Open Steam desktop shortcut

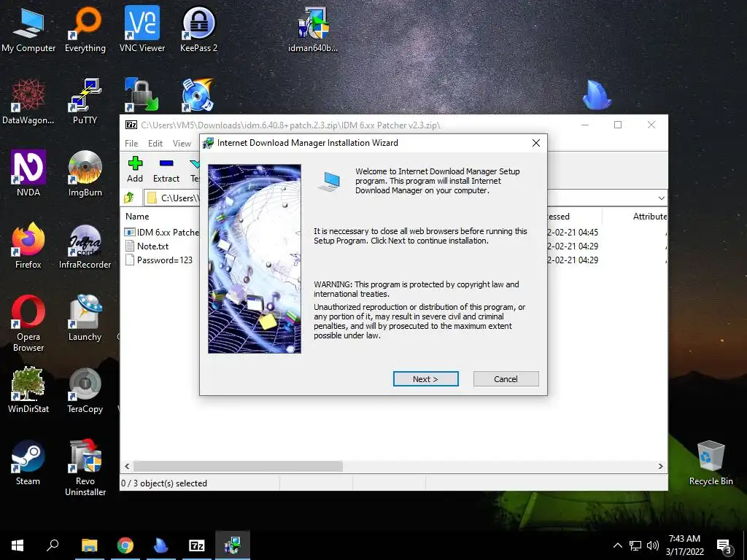click(x=28, y=462)
